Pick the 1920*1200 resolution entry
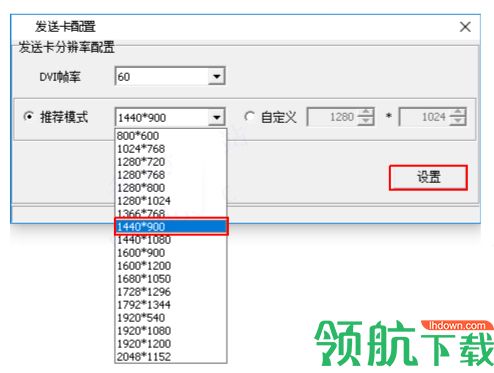The width and height of the screenshot is (494, 373). coord(171,344)
